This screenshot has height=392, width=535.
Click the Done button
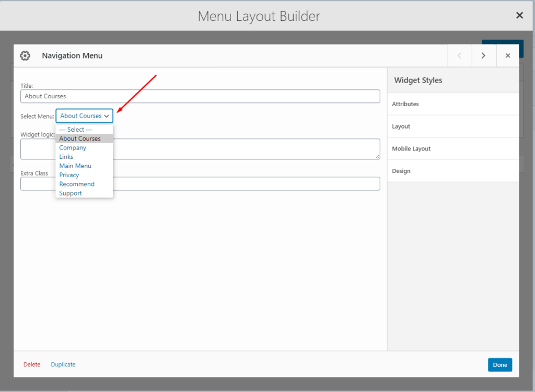pos(499,364)
